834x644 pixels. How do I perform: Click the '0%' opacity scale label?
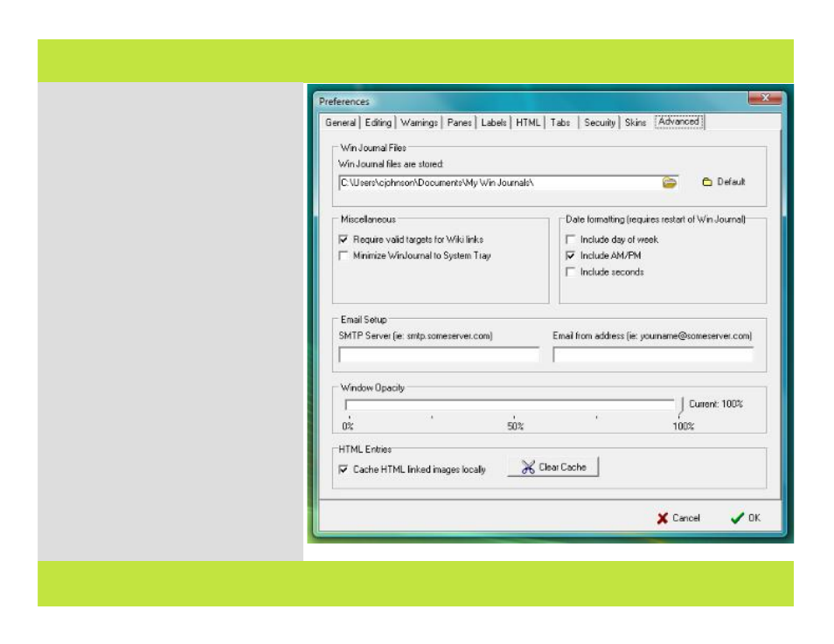click(x=348, y=426)
